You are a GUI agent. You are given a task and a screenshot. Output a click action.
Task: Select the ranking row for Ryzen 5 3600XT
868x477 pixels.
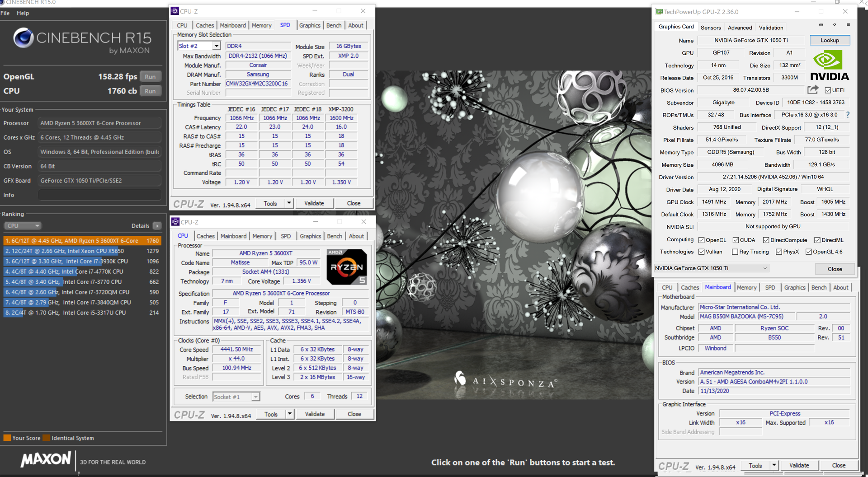click(82, 241)
